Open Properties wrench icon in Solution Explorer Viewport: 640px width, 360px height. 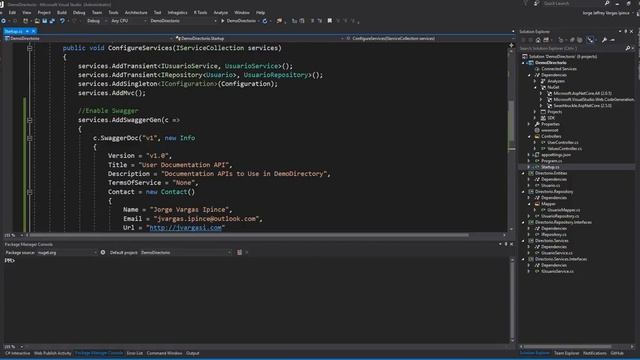(604, 40)
